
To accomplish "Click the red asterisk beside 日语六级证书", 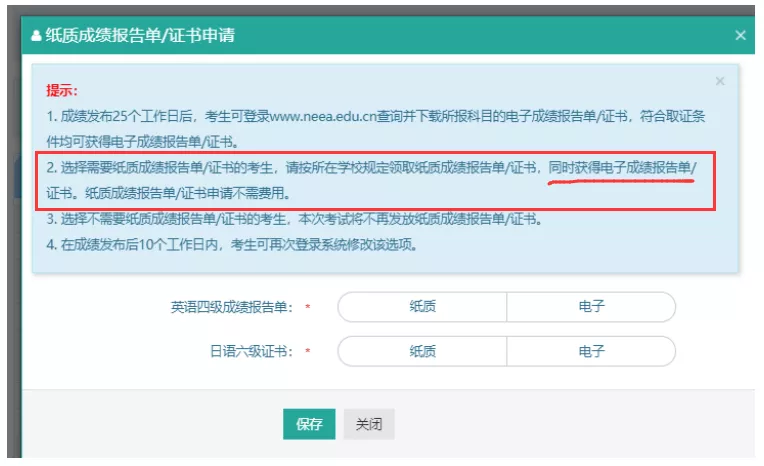I will (308, 352).
